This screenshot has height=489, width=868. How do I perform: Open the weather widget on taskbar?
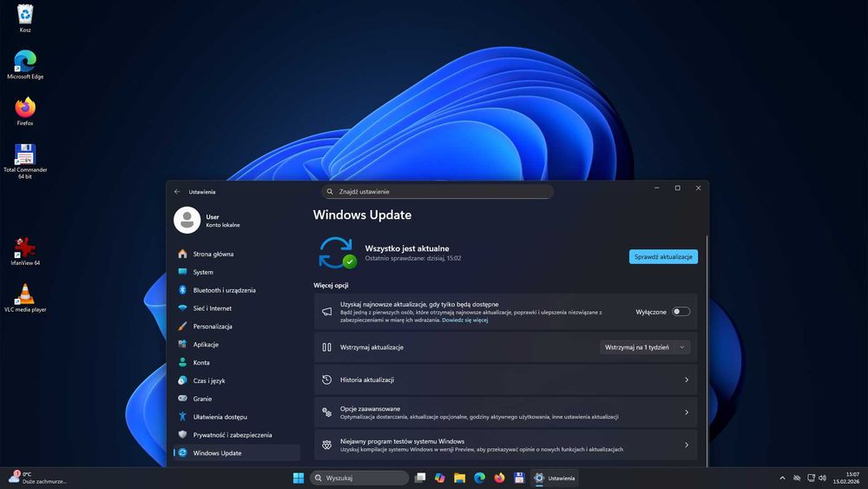tap(37, 478)
